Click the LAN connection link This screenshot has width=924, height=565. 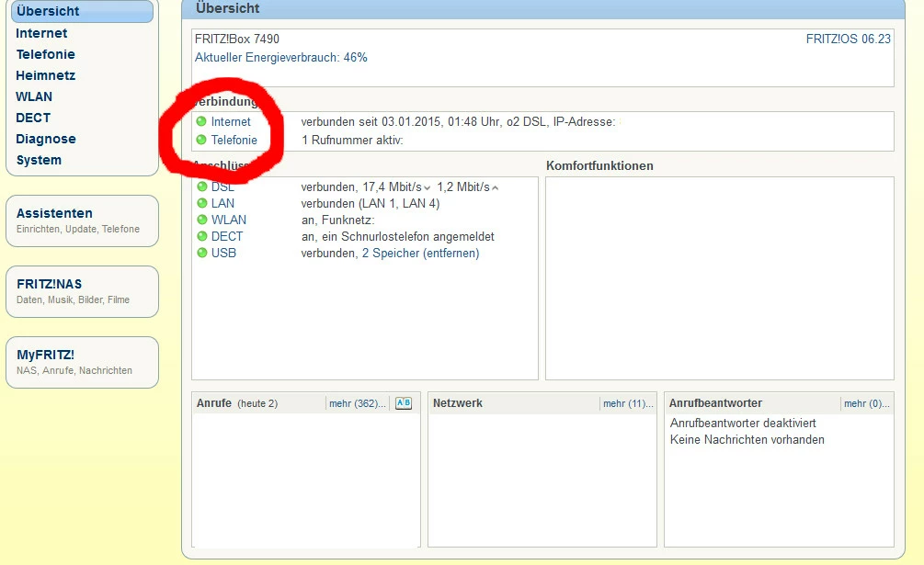click(222, 203)
